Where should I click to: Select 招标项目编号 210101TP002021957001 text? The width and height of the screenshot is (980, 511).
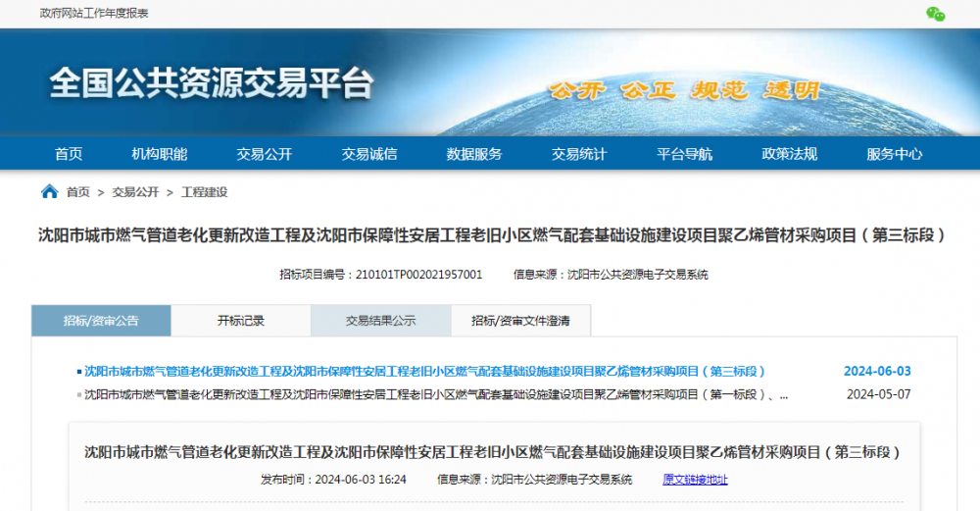pyautogui.click(x=380, y=274)
